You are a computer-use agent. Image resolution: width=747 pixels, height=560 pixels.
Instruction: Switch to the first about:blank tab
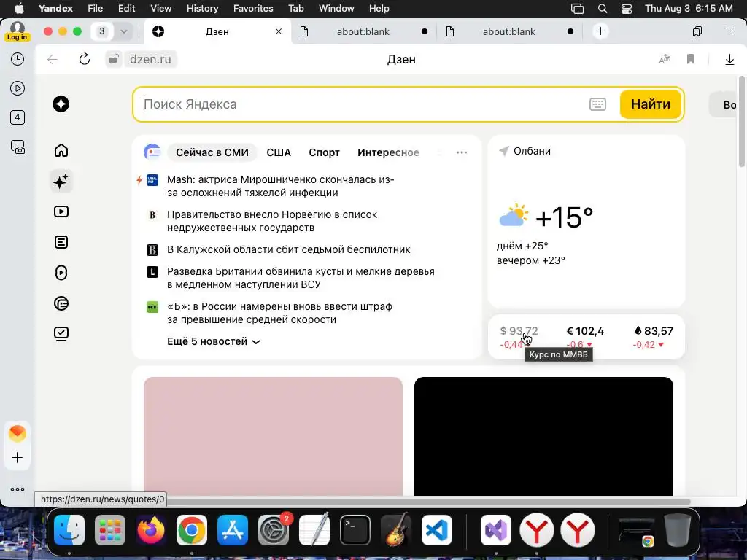pos(364,31)
